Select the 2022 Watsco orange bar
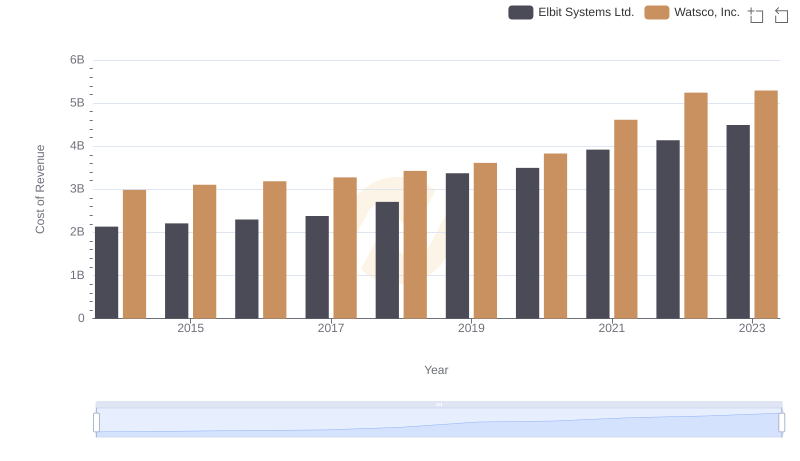 click(696, 206)
